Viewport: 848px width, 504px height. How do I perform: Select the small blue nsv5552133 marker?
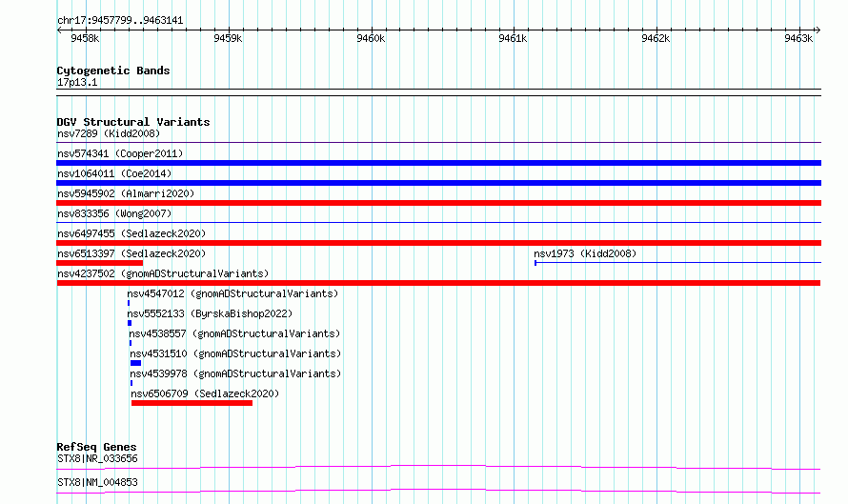130,323
